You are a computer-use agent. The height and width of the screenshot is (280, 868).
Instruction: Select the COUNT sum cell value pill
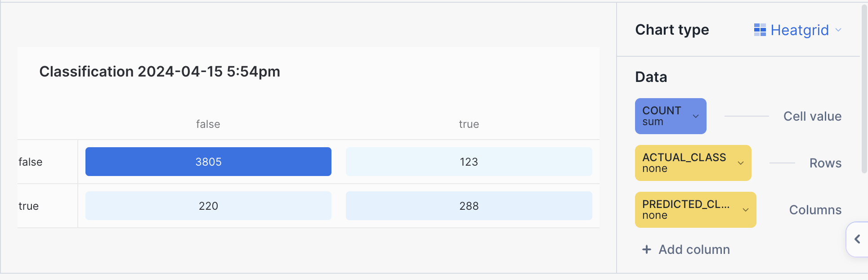664,116
